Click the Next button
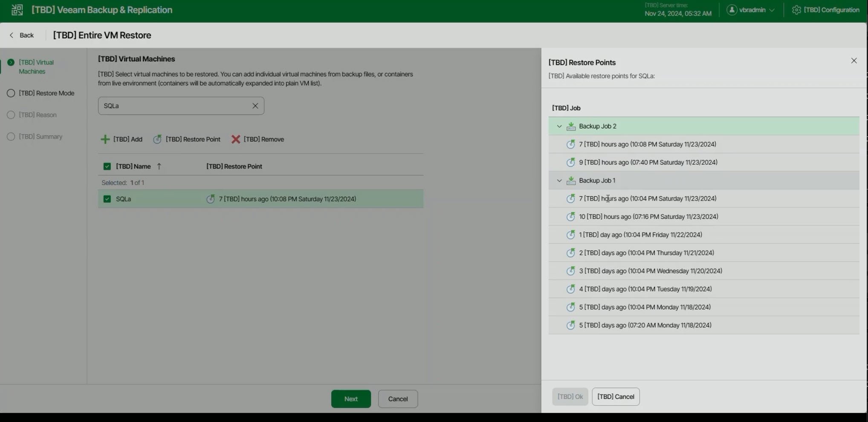The image size is (868, 422). click(x=351, y=399)
